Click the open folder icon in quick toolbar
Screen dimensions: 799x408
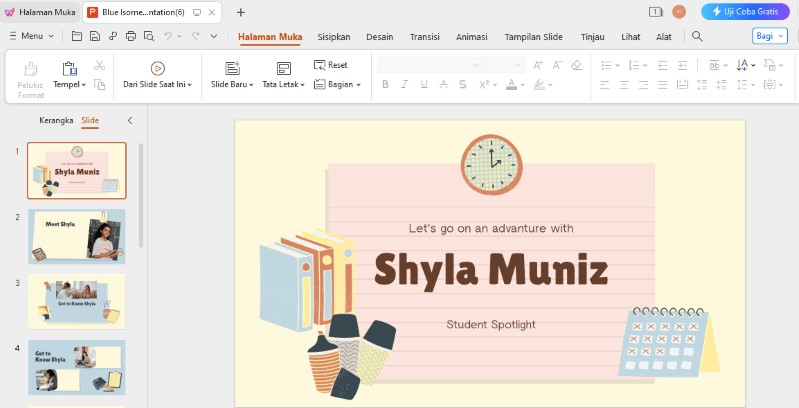point(77,36)
